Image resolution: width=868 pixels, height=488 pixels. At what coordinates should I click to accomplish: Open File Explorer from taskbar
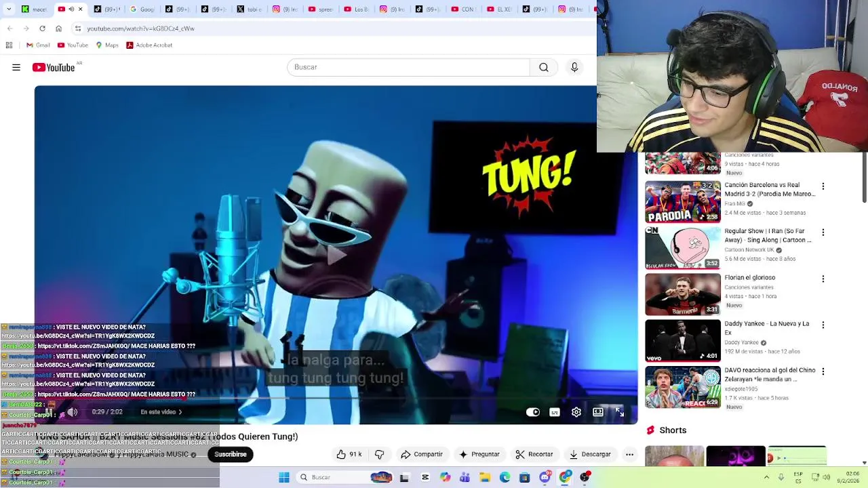click(x=485, y=477)
